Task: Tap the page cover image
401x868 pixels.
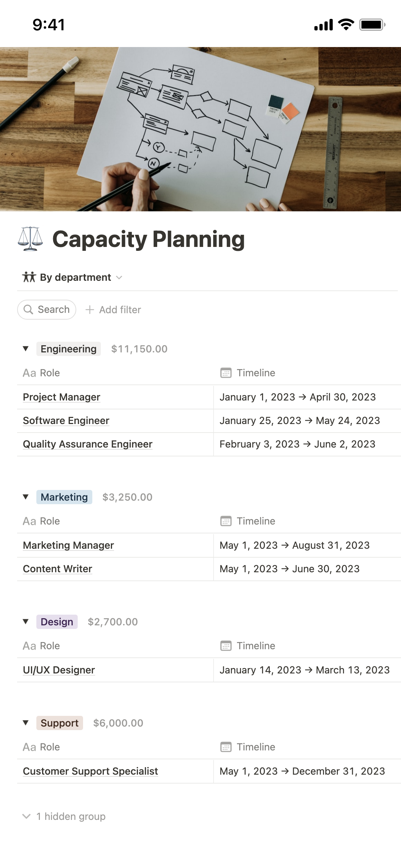Action: click(200, 129)
